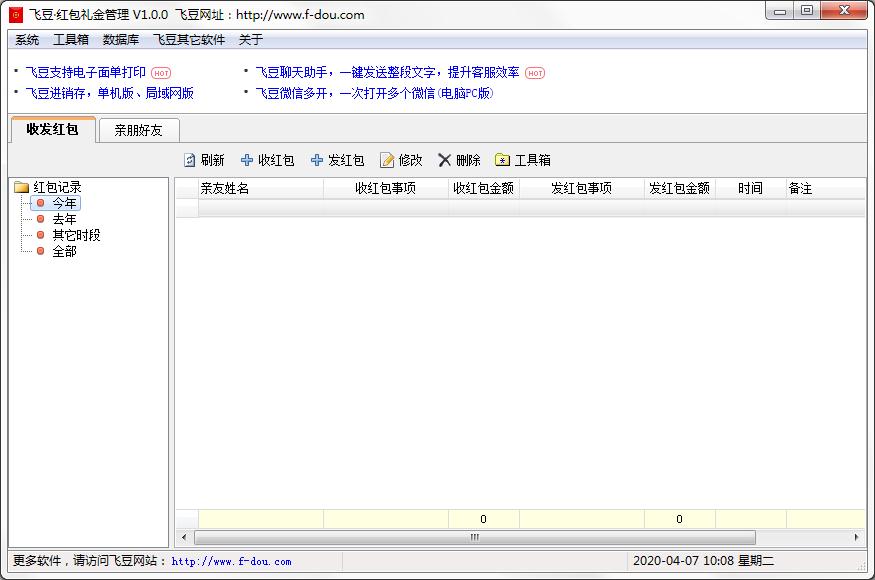Select 今年 in the tree
This screenshot has width=875, height=580.
point(65,203)
